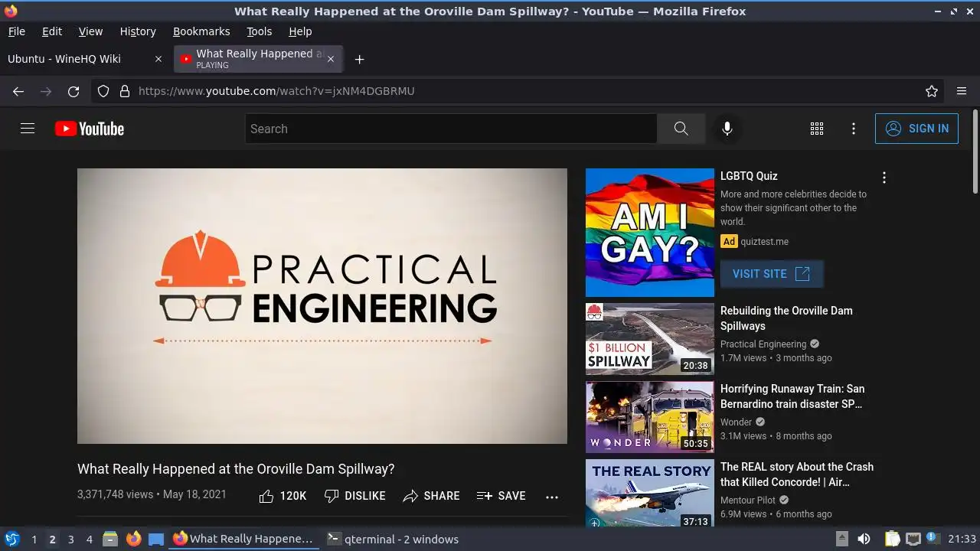Open the View menu
The height and width of the screenshot is (551, 980).
point(90,31)
